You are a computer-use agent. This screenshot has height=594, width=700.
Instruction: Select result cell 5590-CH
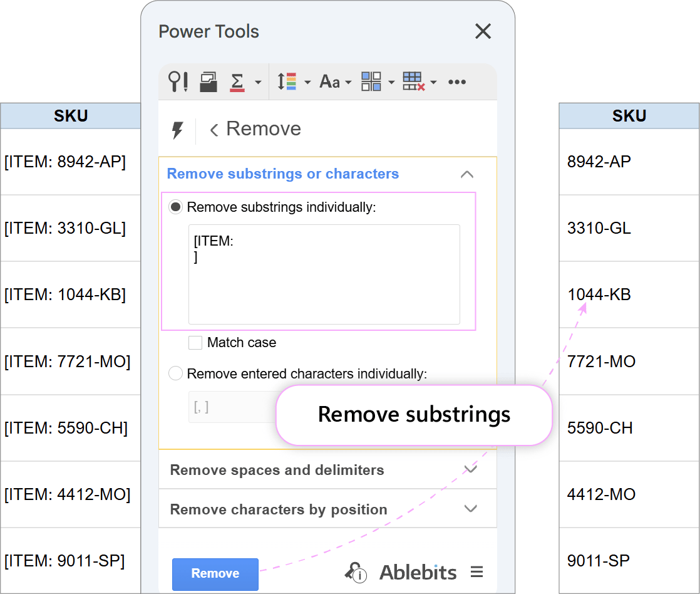tap(629, 428)
